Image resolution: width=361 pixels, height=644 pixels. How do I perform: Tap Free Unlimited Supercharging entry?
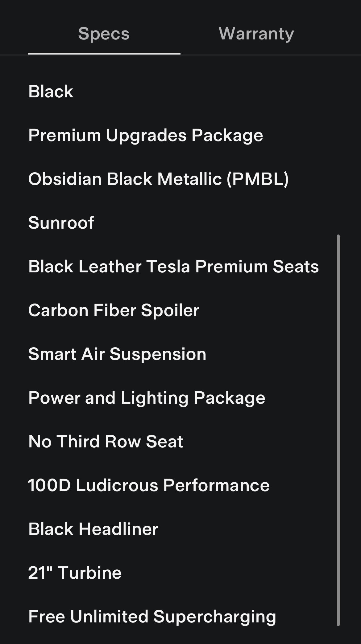click(x=152, y=617)
